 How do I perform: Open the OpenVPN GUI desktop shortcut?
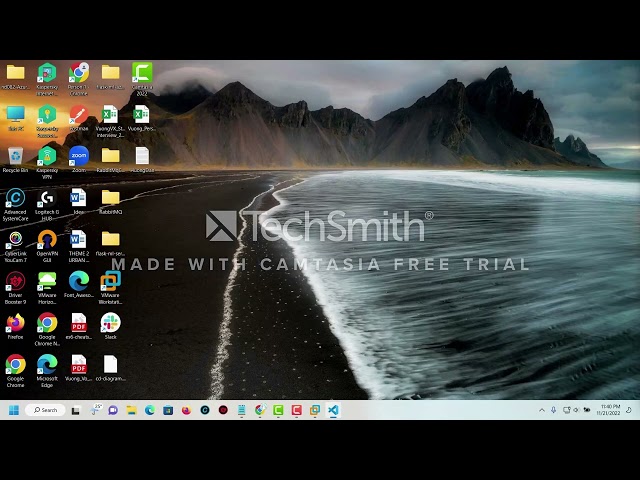point(47,240)
